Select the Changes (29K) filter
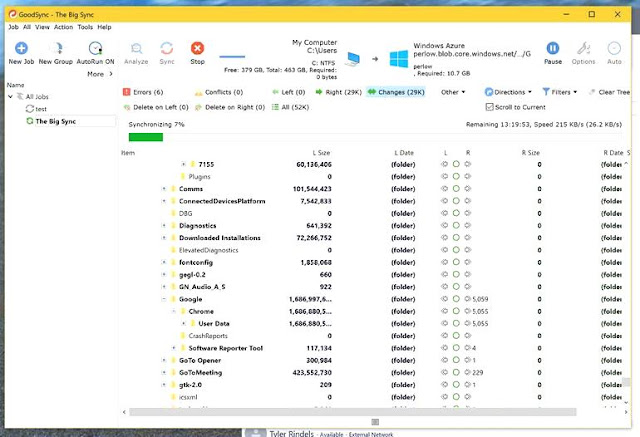The width and height of the screenshot is (640, 437). (x=396, y=92)
